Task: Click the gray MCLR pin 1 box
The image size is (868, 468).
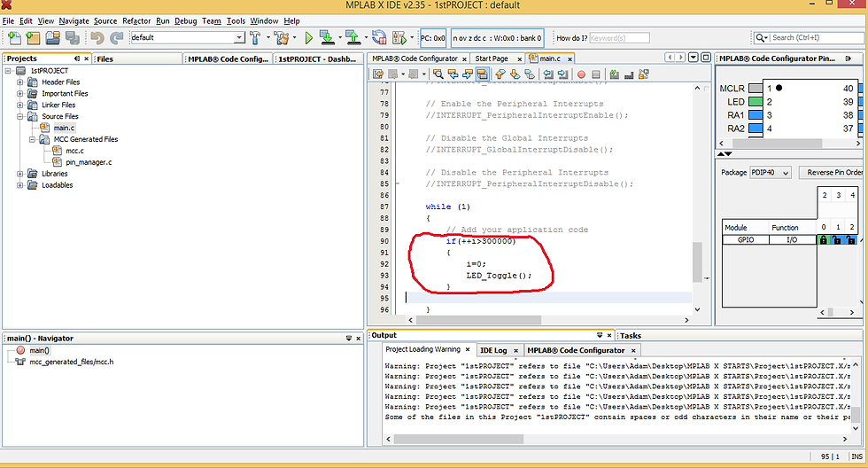Action: (756, 88)
